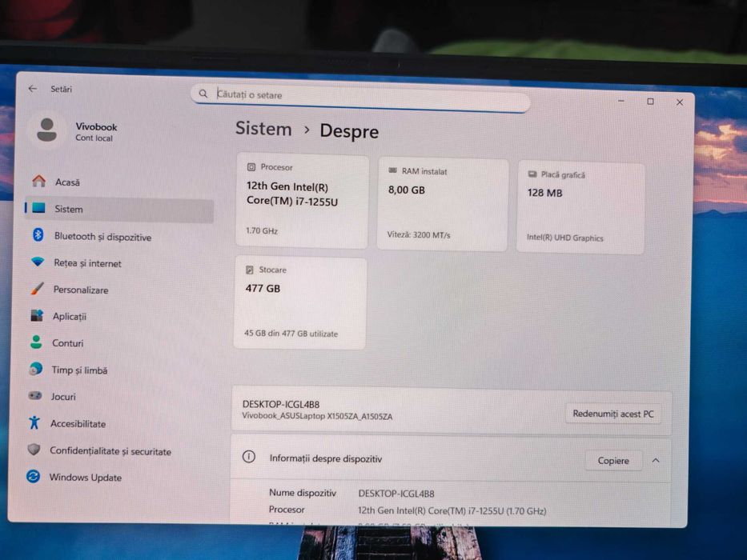Click the Setări window title

coord(62,89)
